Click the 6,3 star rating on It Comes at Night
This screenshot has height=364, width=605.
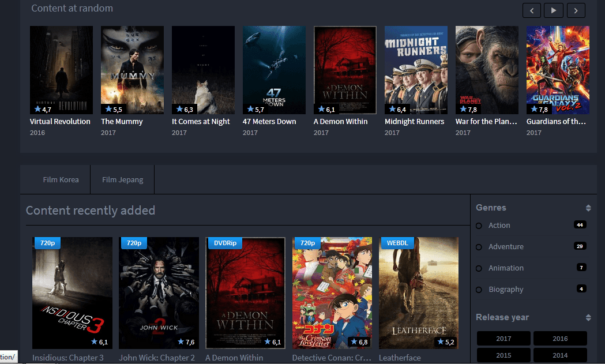185,109
